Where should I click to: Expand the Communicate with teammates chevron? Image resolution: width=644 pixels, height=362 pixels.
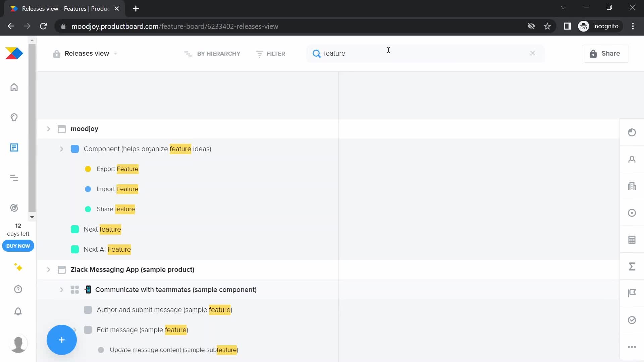tap(61, 290)
